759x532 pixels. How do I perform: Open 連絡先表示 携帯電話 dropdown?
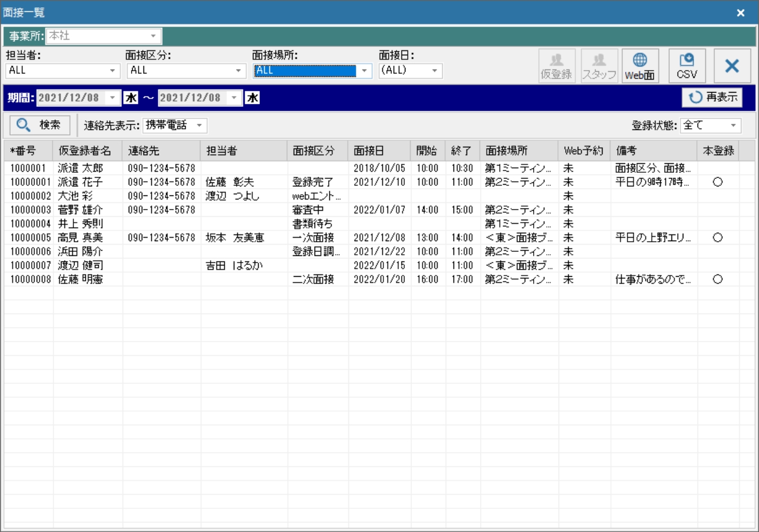199,125
